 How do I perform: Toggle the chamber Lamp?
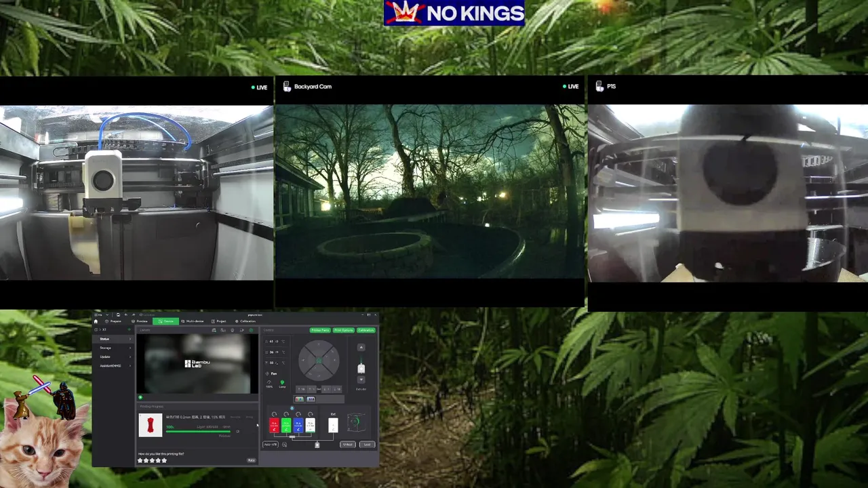[x=282, y=383]
